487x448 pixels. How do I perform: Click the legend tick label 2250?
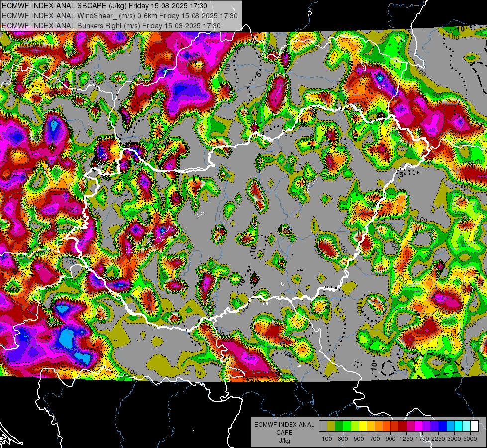pyautogui.click(x=439, y=439)
